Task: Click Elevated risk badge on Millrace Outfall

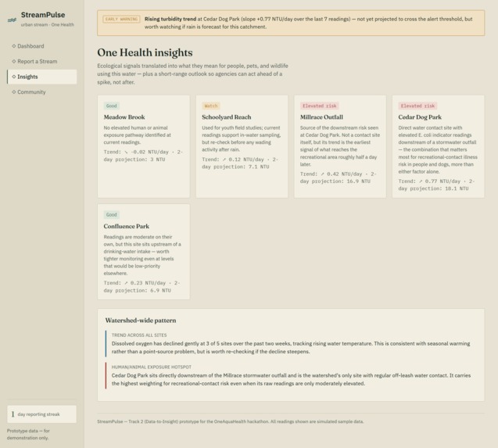Action: pyautogui.click(x=320, y=106)
